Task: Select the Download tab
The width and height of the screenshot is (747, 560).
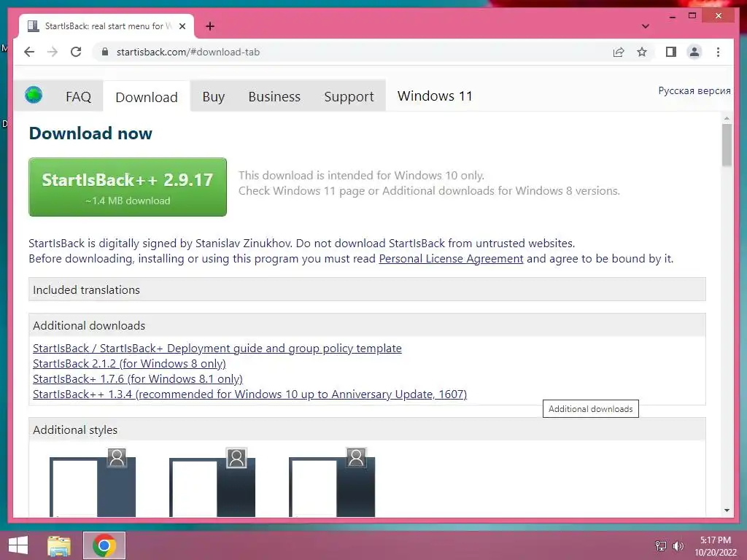Action: point(146,97)
